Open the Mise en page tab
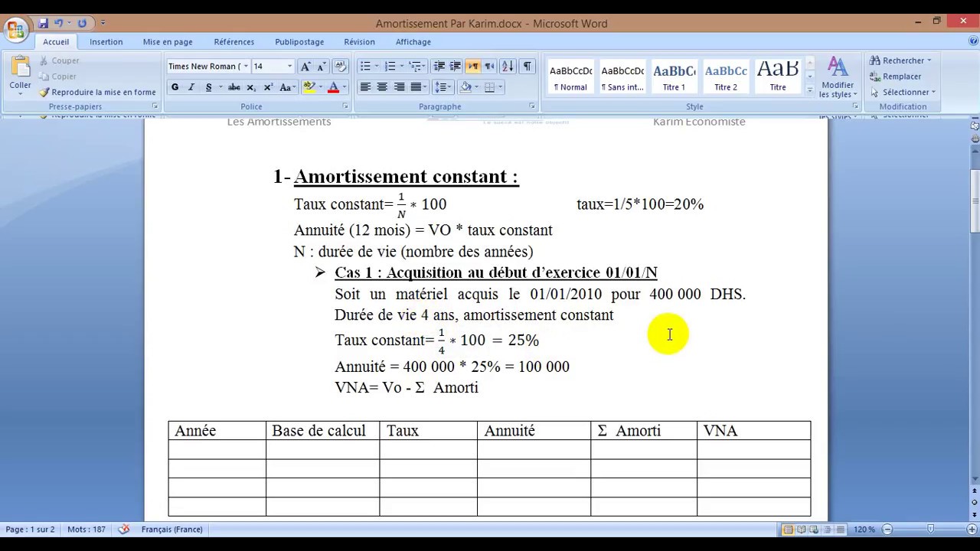This screenshot has width=980, height=551. pyautogui.click(x=168, y=42)
